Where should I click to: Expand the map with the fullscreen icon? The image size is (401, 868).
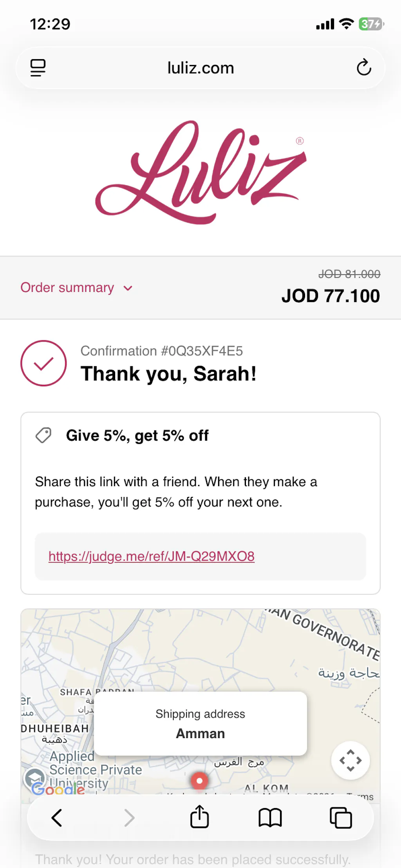pyautogui.click(x=350, y=760)
